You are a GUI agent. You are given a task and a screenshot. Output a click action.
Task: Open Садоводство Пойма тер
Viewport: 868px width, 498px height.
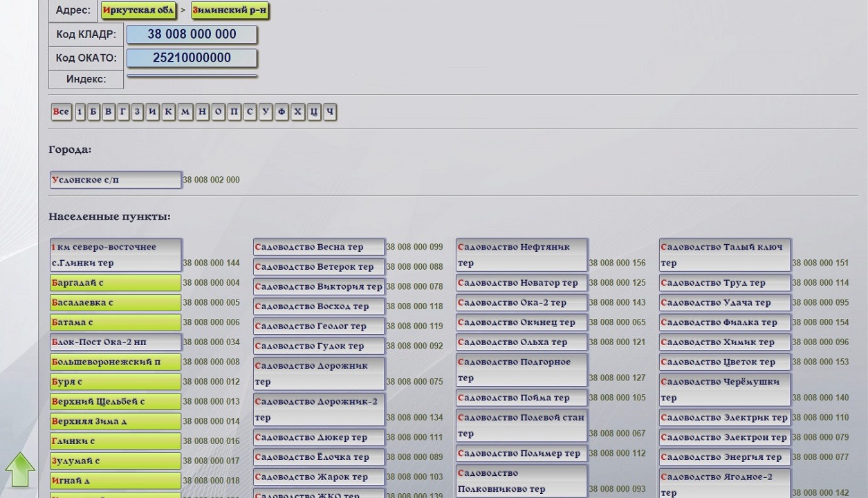(521, 398)
